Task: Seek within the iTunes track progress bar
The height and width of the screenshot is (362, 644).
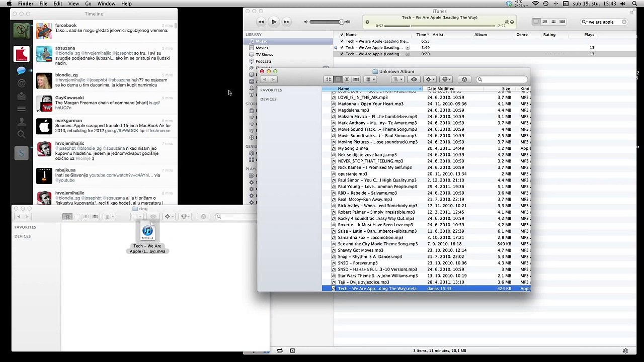Action: coord(441,26)
